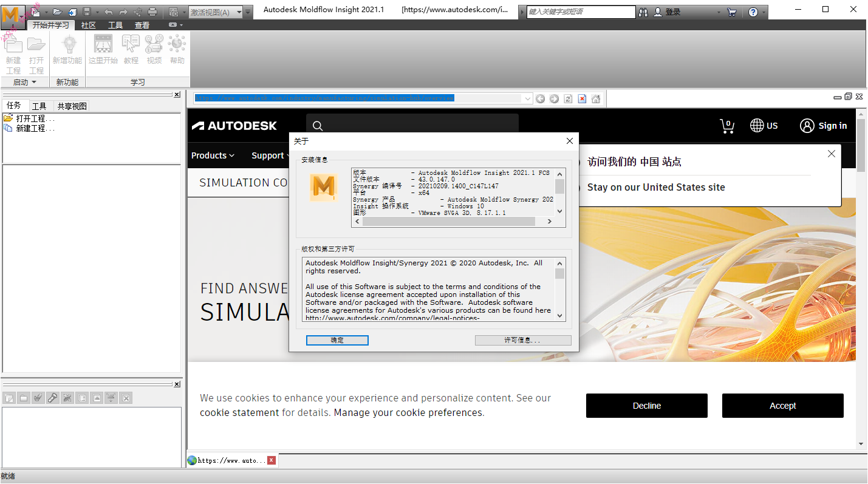
Task: Click the new layer icon in layers panel
Action: coord(9,398)
